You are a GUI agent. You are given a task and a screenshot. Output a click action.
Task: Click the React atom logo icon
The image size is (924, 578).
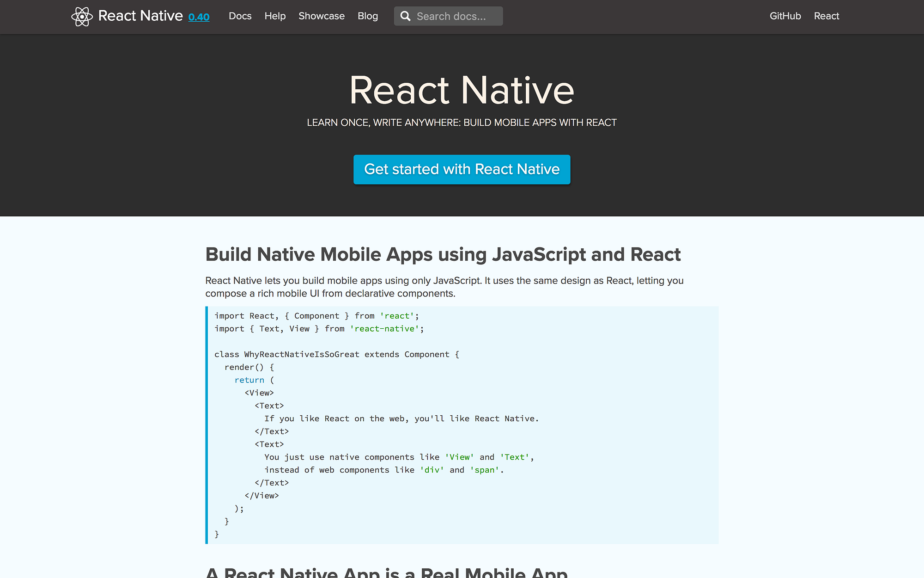click(82, 17)
